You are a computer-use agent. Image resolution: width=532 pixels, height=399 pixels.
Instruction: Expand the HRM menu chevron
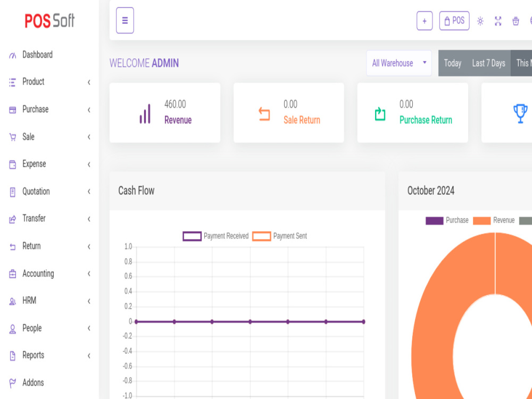click(89, 301)
